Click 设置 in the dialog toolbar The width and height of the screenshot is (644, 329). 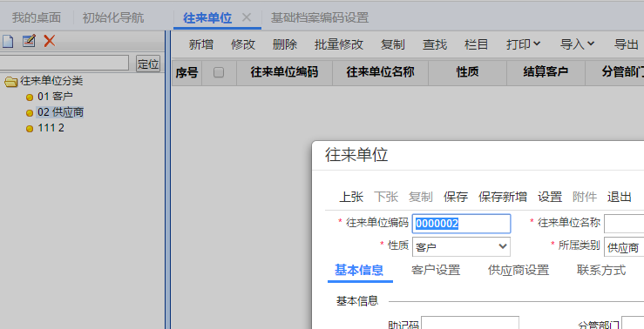pos(550,197)
